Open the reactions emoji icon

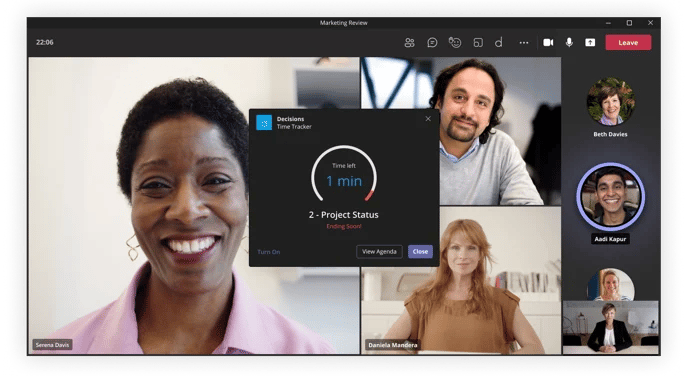click(455, 43)
